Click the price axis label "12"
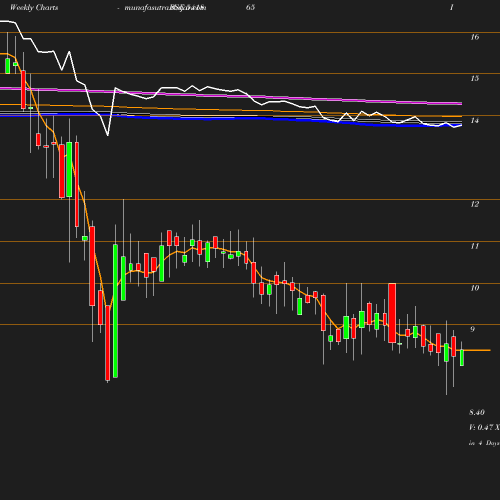The image size is (500, 500). 475,204
